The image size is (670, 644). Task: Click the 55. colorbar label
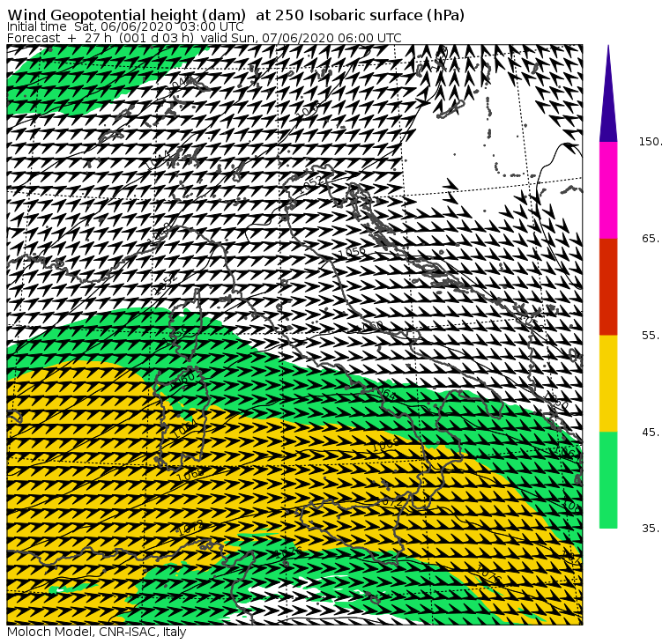[651, 336]
